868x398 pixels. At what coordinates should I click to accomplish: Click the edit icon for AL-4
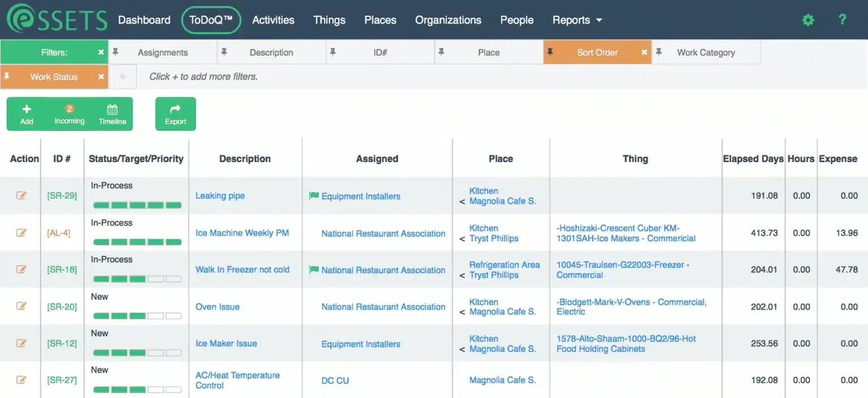[x=21, y=233]
